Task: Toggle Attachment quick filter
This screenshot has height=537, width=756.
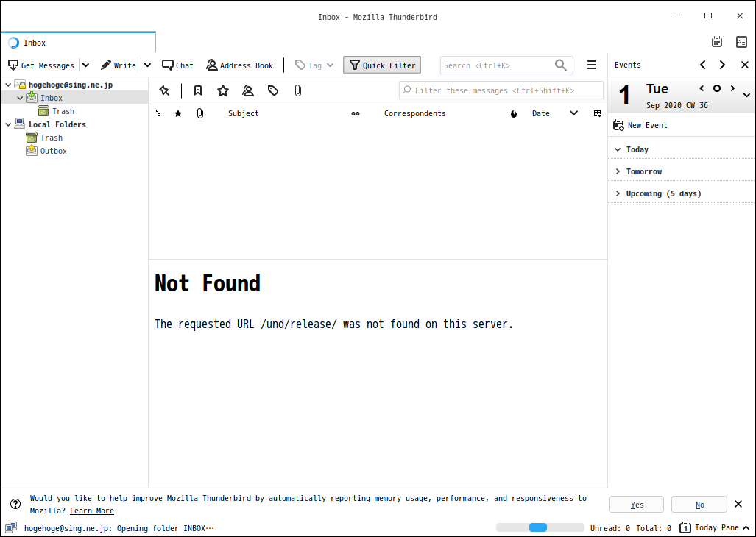Action: tap(298, 90)
